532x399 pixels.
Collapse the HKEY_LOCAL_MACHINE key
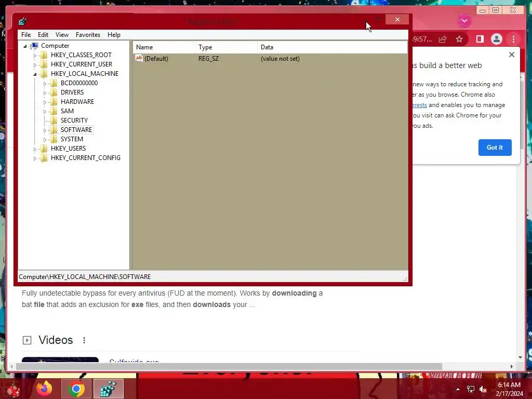tap(35, 74)
